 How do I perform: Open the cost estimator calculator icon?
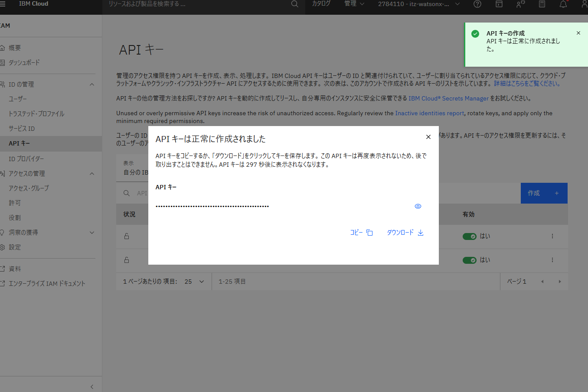click(542, 4)
